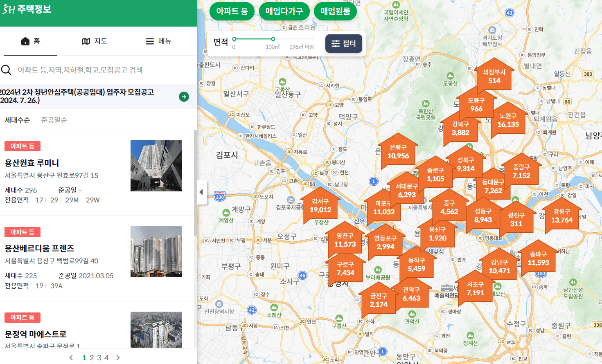602x364 pixels.
Task: View the 용산원효 루미니 building photo
Action: tap(156, 166)
